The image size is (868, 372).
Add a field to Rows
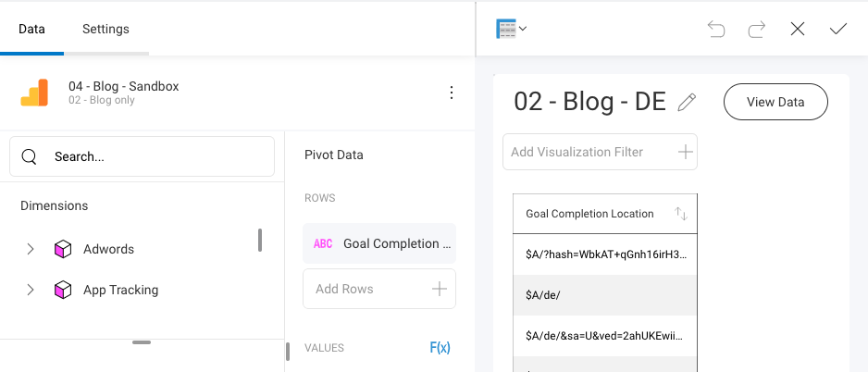[x=379, y=289]
